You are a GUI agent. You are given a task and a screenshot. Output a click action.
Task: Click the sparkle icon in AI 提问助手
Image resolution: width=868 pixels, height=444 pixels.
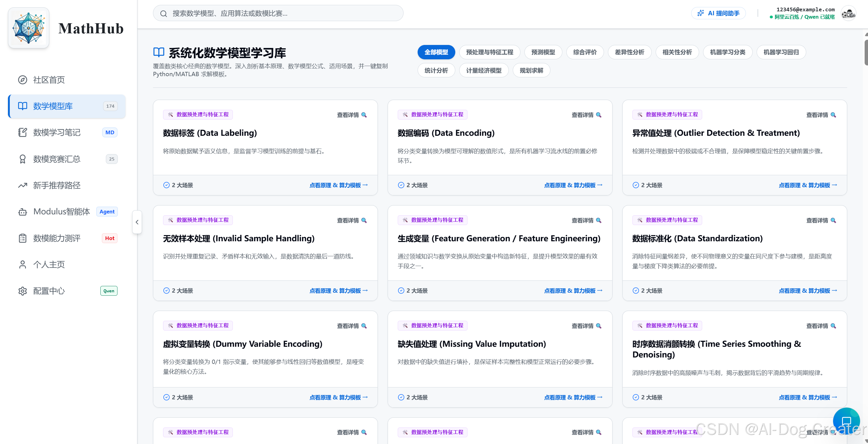point(701,13)
